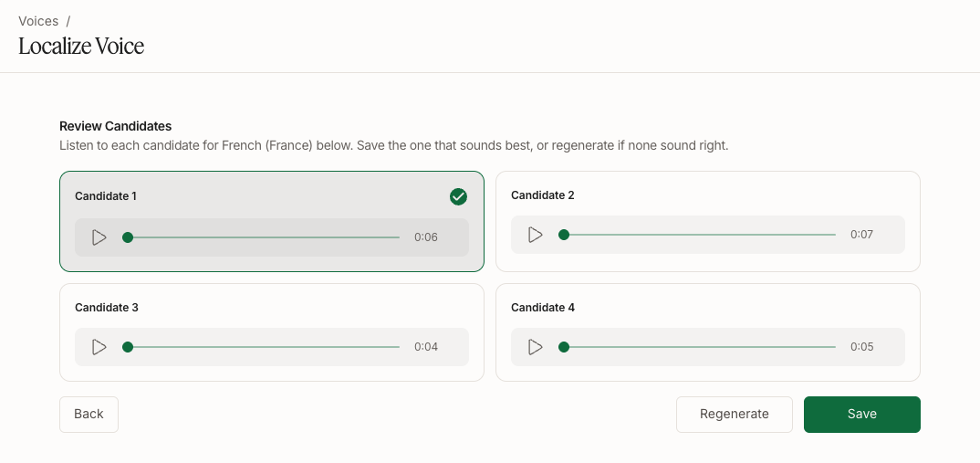
Task: Select the Candidate 4 card
Action: [x=707, y=332]
